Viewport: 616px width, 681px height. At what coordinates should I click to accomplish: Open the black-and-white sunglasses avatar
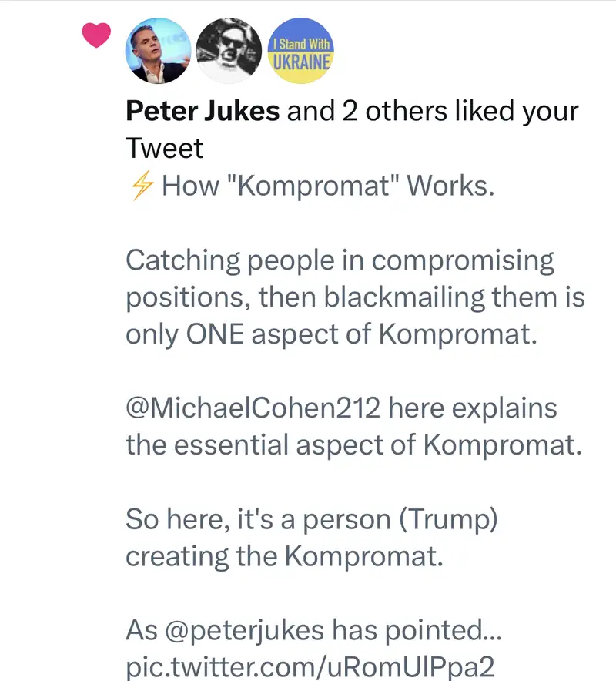tap(229, 51)
